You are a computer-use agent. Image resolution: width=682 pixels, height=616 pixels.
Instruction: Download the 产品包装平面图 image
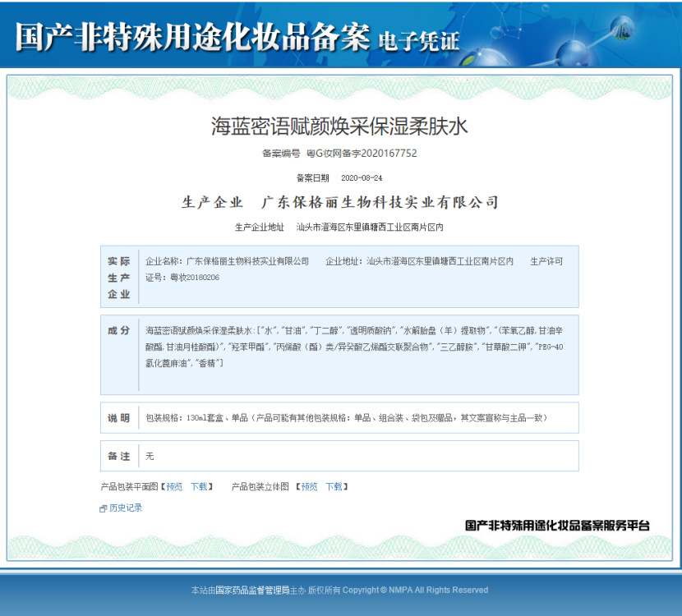[199, 487]
